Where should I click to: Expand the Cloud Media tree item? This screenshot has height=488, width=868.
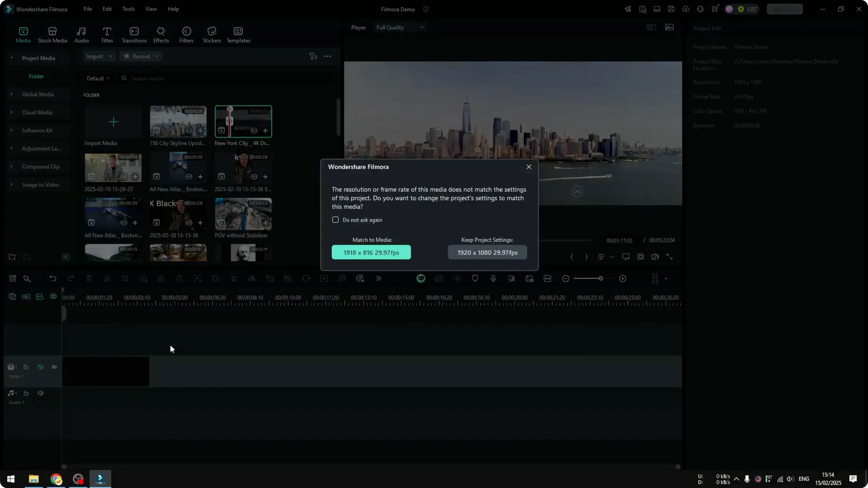[x=12, y=113]
